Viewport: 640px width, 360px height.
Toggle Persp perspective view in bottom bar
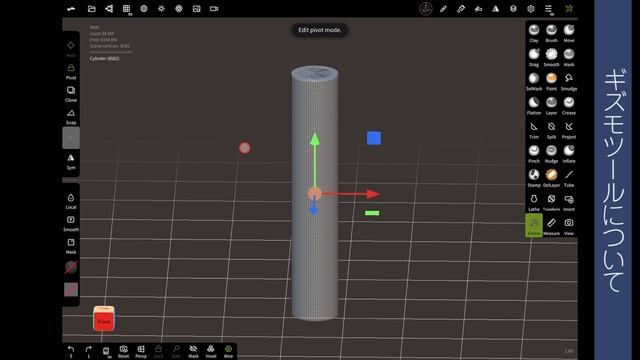click(x=141, y=351)
